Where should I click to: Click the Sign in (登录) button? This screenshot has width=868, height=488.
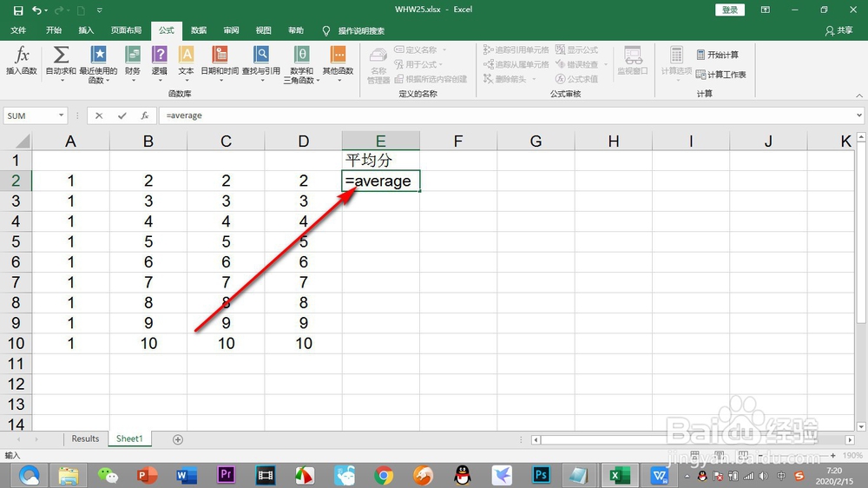click(x=730, y=10)
